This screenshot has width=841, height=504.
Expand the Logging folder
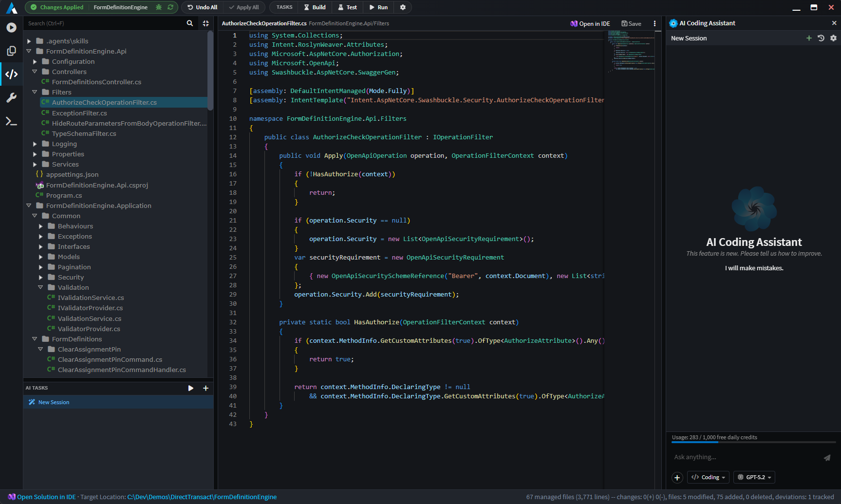click(x=35, y=144)
